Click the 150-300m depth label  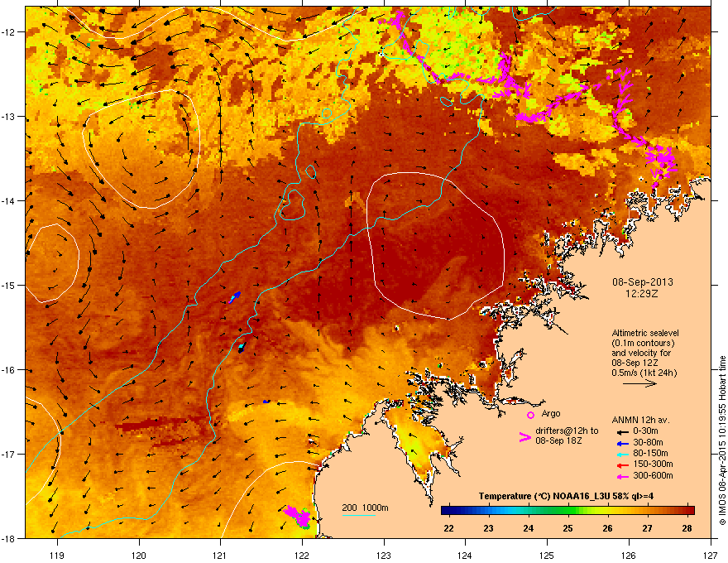pyautogui.click(x=653, y=464)
